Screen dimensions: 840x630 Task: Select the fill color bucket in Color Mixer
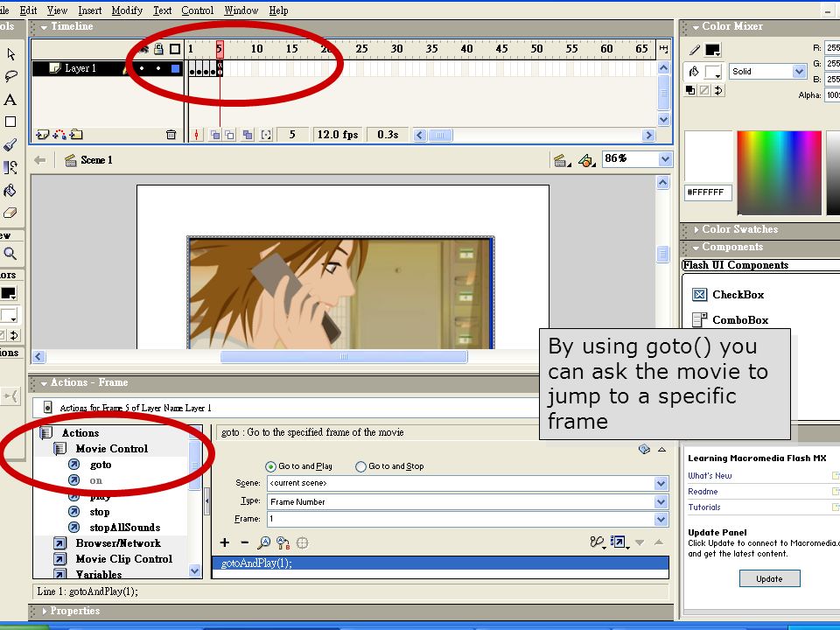[694, 71]
